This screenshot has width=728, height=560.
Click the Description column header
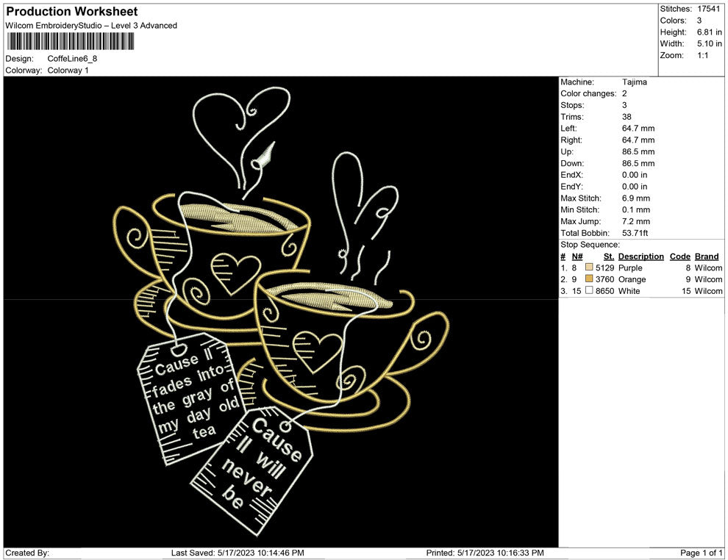(x=640, y=256)
